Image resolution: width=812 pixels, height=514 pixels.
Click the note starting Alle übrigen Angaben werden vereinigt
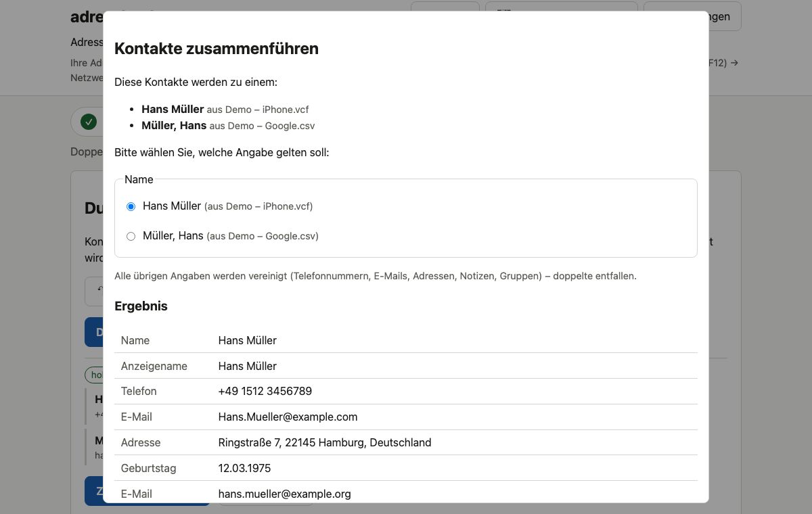376,276
